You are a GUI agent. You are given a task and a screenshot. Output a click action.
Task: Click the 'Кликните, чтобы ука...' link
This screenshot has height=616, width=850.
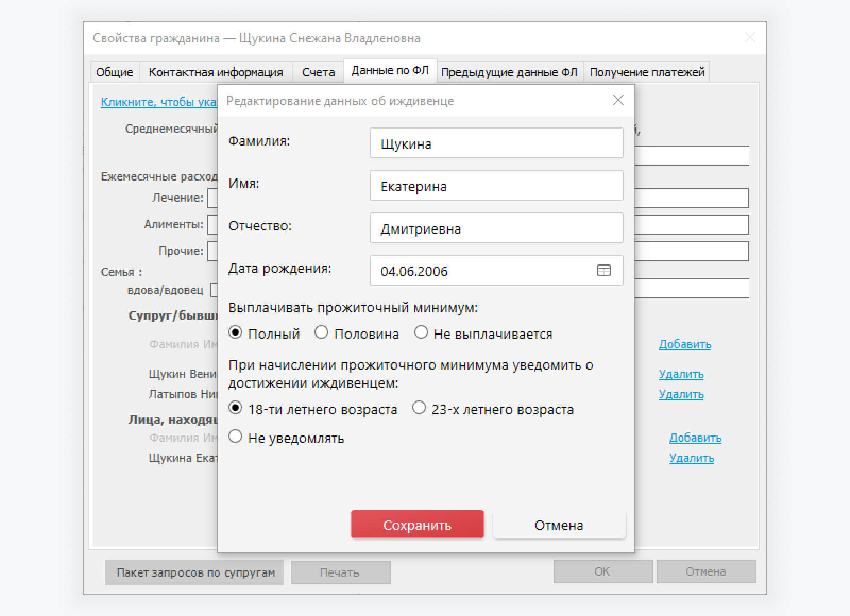coord(159,102)
